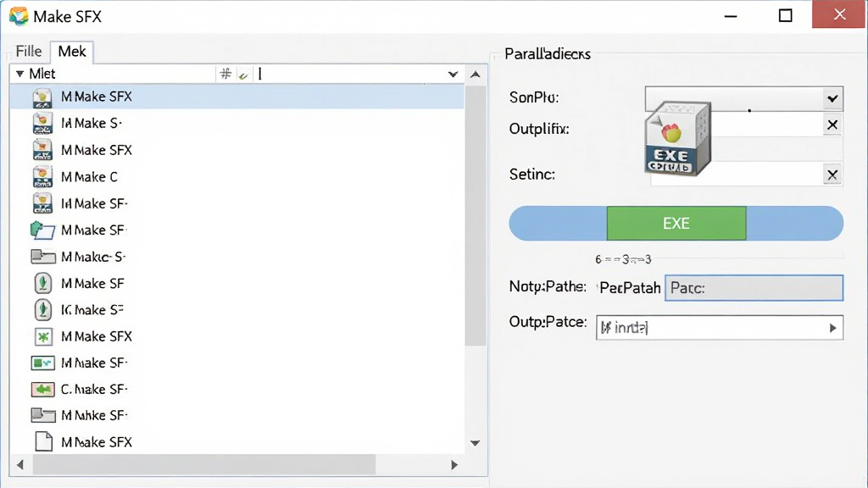This screenshot has height=488, width=868.
Task: Switch to the Mek tab
Action: point(72,52)
